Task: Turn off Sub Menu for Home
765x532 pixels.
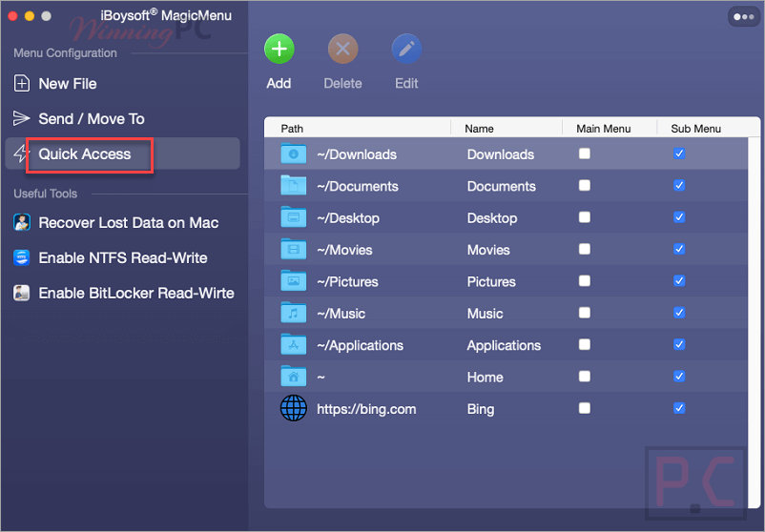Action: pyautogui.click(x=679, y=377)
